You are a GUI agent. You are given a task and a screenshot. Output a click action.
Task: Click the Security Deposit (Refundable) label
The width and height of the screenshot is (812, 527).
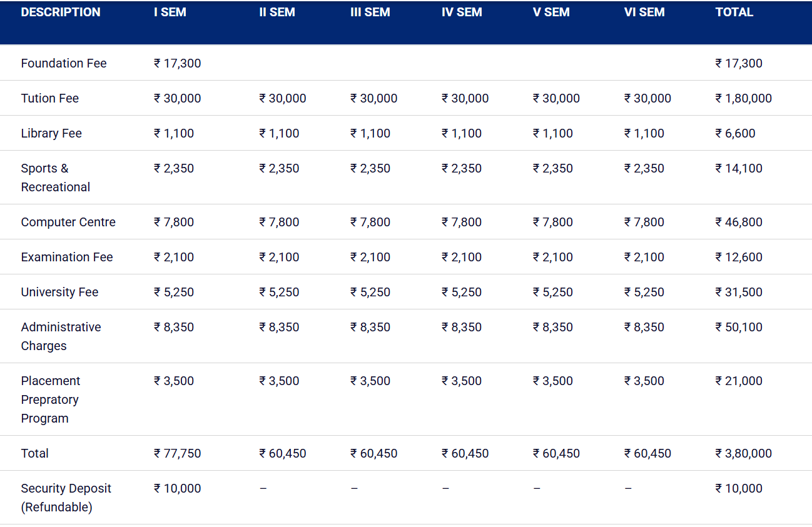click(66, 498)
